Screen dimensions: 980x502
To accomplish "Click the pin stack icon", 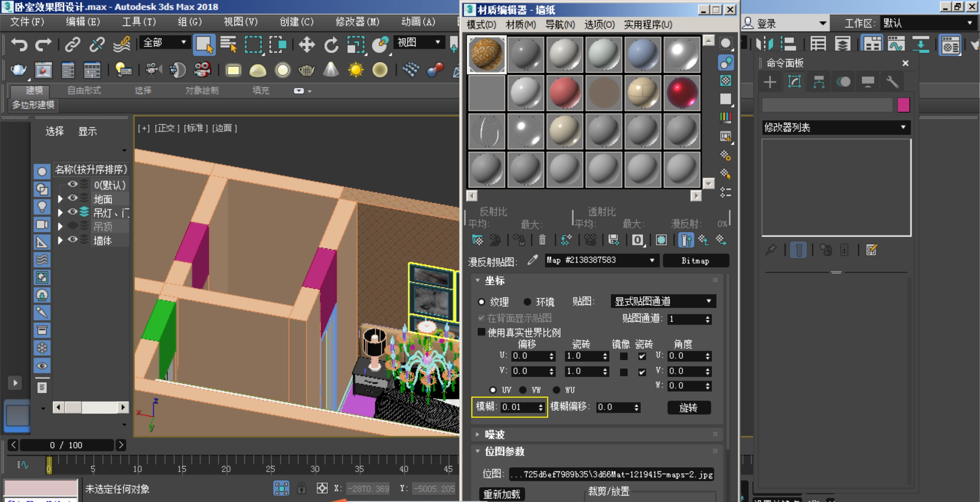I will pos(771,250).
